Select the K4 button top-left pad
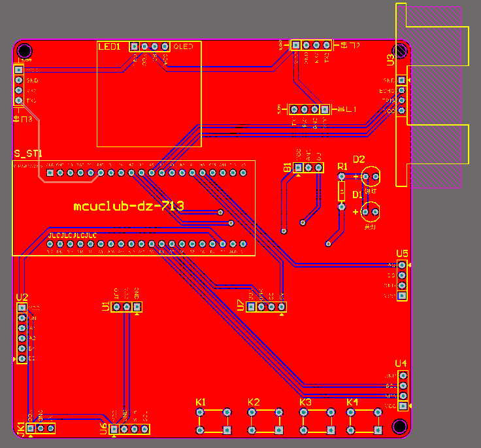Viewport: 481px width, 448px height. tap(351, 413)
